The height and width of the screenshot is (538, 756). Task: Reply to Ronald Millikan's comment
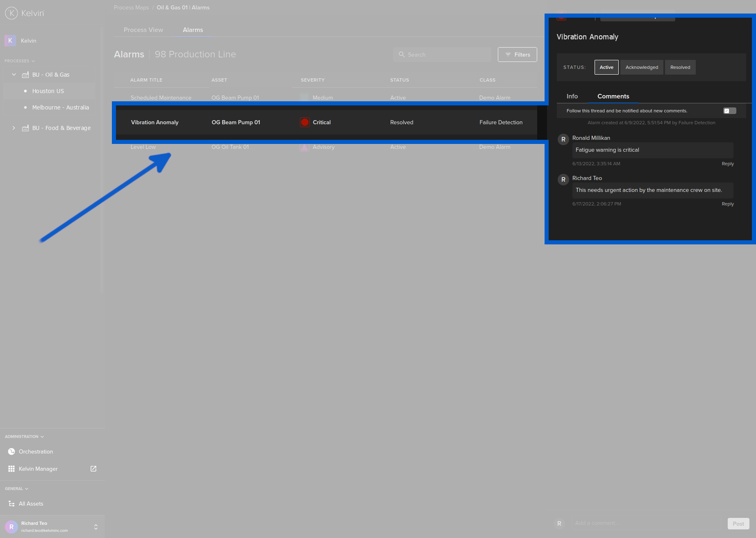727,164
